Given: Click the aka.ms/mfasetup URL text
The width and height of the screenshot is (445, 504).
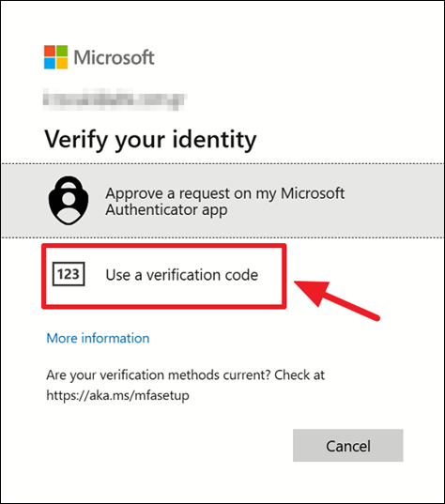Looking at the screenshot, I should point(118,395).
